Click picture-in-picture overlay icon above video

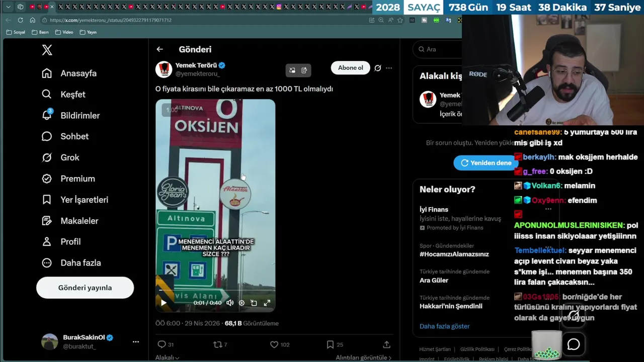click(292, 70)
